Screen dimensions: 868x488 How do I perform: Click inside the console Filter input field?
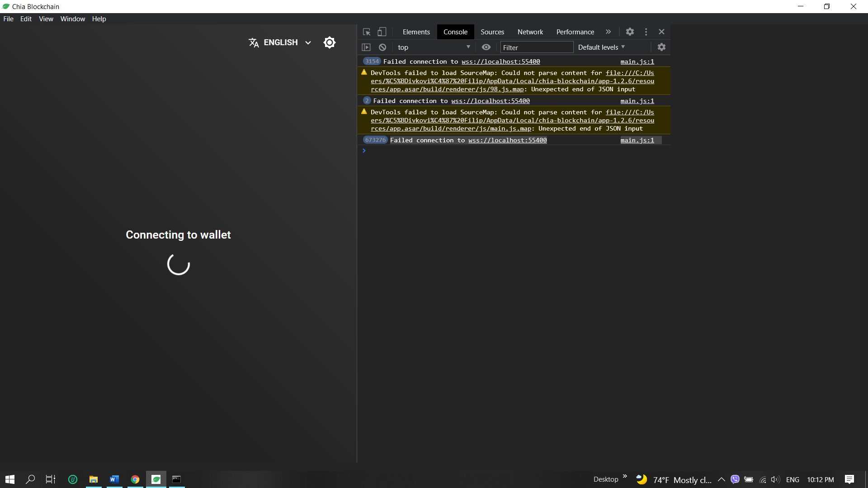536,47
